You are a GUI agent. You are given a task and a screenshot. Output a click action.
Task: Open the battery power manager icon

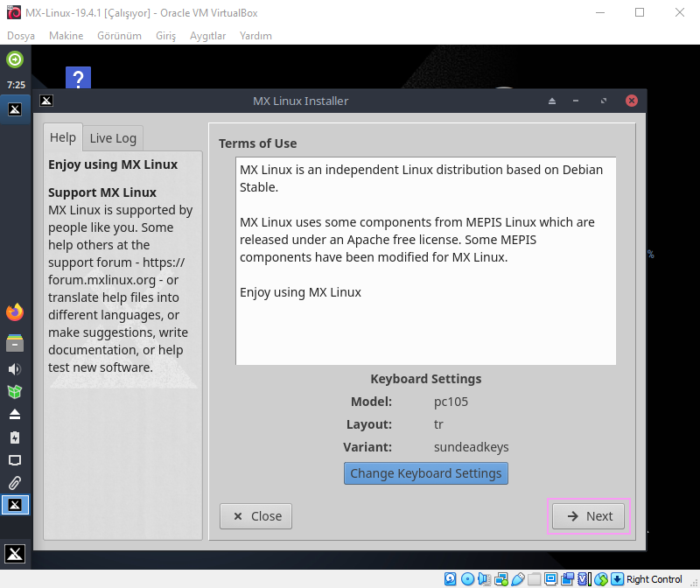[15, 437]
